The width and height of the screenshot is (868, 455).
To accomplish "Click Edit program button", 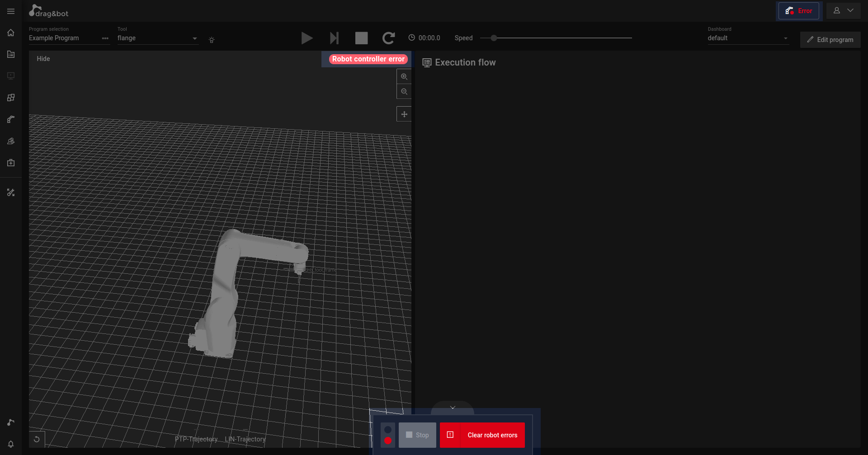I will pyautogui.click(x=830, y=40).
